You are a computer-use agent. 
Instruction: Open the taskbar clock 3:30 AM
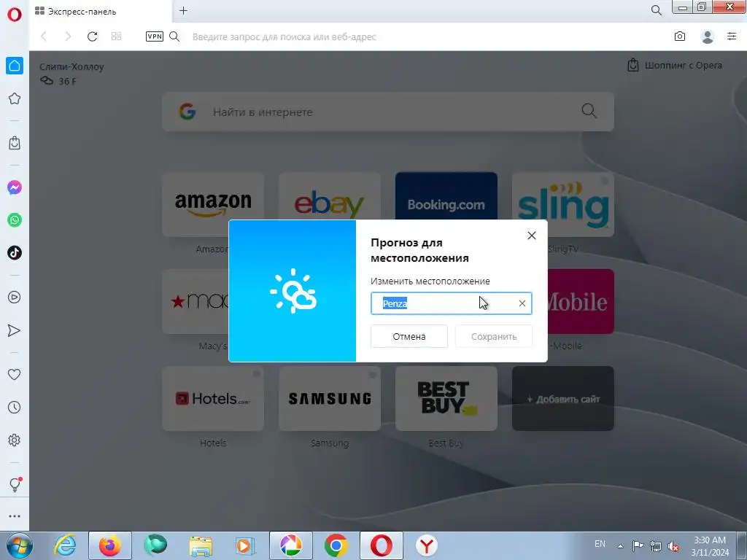pos(710,545)
